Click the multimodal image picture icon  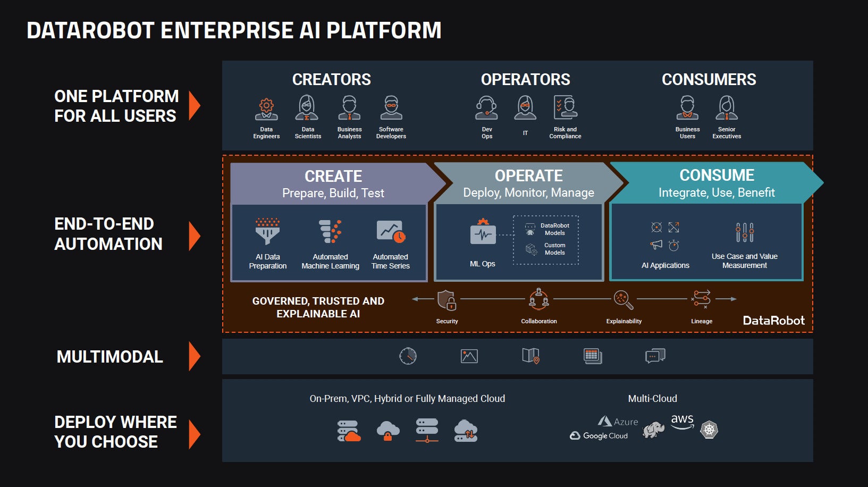pyautogui.click(x=469, y=356)
